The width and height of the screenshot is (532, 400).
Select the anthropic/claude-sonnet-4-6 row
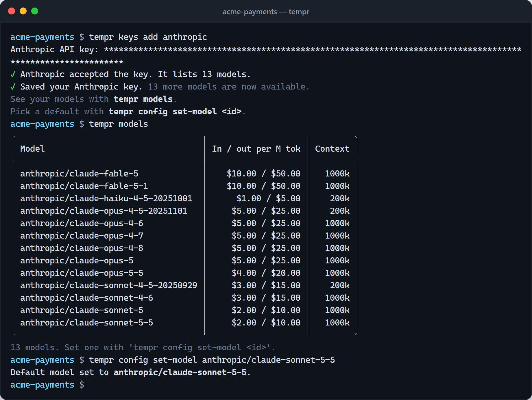(x=185, y=298)
